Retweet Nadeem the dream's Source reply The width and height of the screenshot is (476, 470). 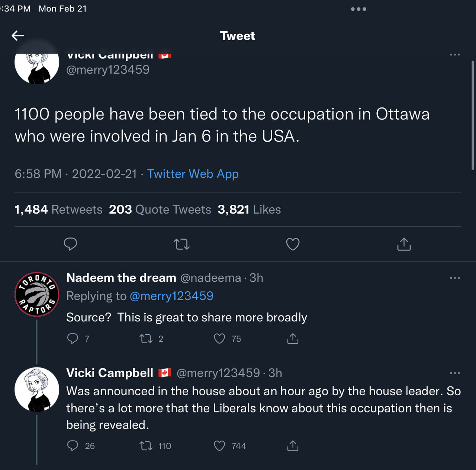point(146,338)
